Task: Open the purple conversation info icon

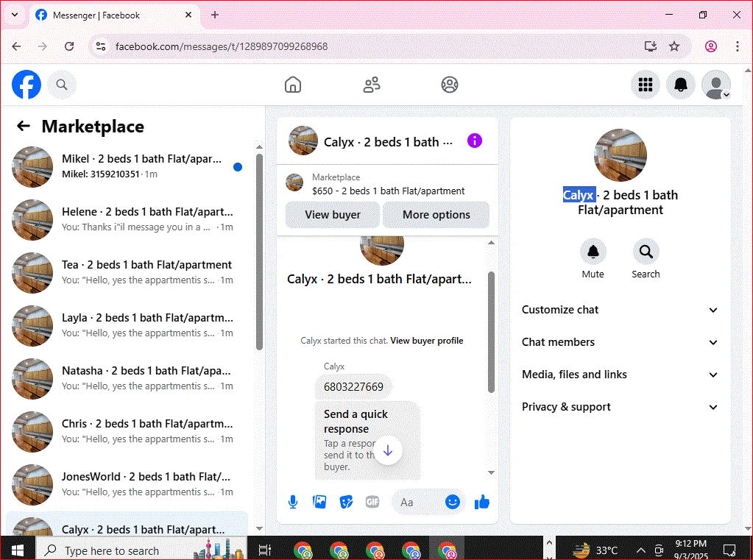Action: click(475, 141)
